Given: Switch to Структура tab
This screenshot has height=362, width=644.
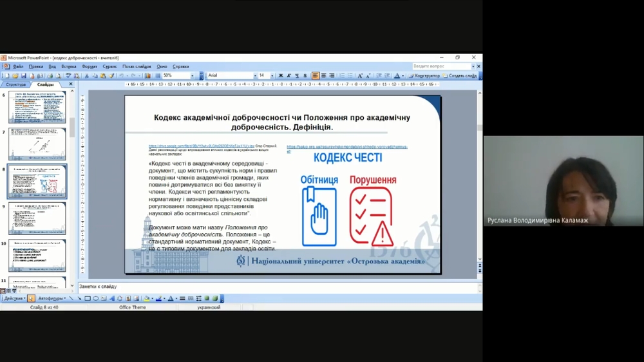Looking at the screenshot, I should click(x=15, y=84).
